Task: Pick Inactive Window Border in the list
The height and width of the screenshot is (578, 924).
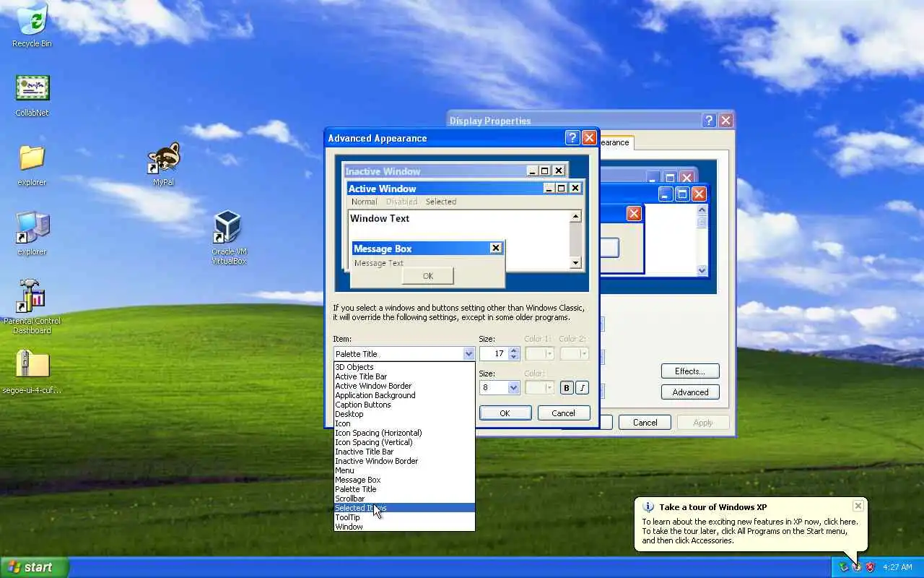Action: click(404, 461)
